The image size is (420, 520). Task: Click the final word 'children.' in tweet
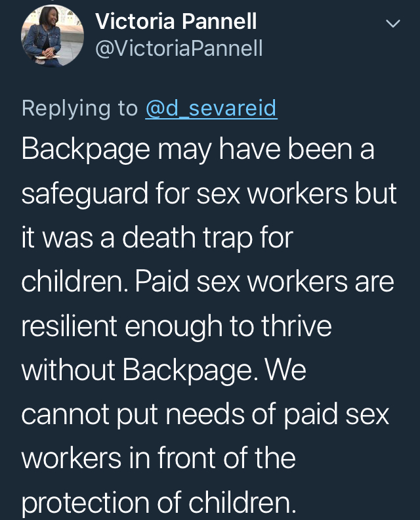point(242,502)
